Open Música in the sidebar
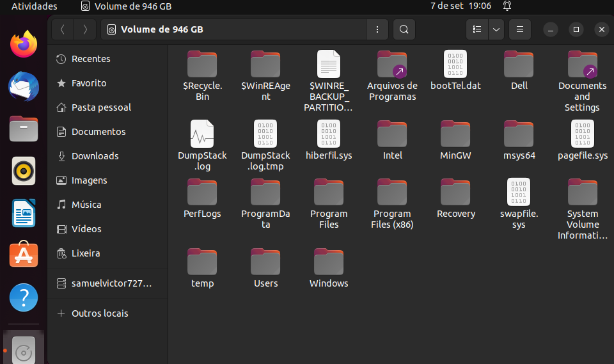Image resolution: width=614 pixels, height=364 pixels. point(107,205)
